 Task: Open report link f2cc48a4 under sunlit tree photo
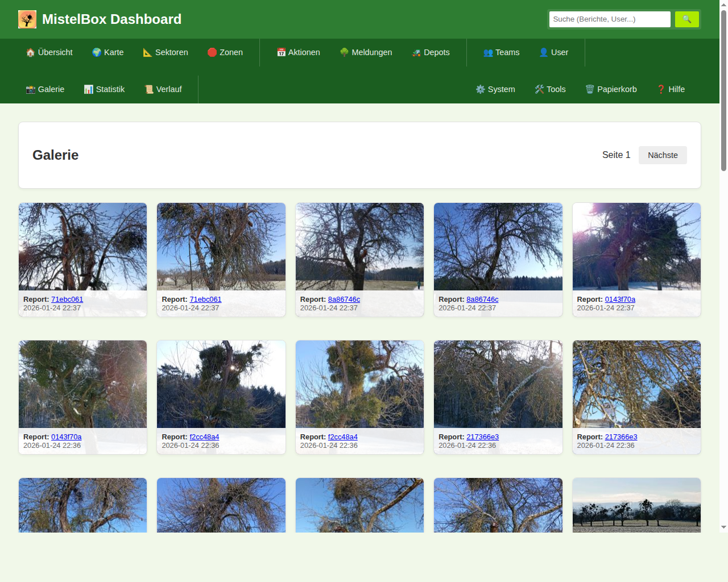tap(204, 437)
